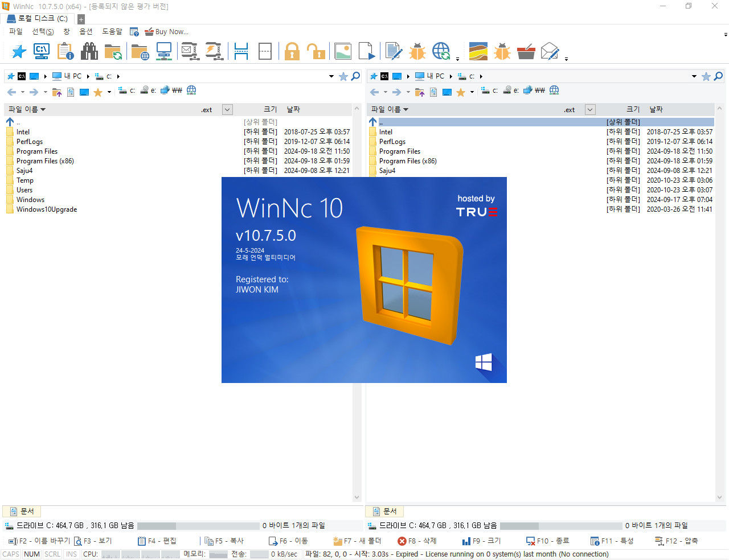Open the favorites star toolbar icon
Image resolution: width=729 pixels, height=560 pixels.
click(19, 52)
